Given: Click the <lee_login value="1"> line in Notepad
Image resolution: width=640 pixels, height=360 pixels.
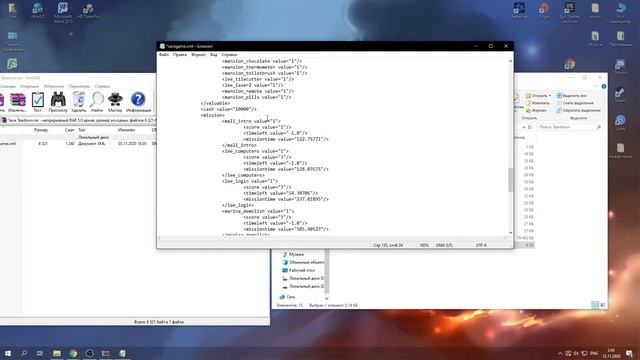Looking at the screenshot, I should point(249,181).
